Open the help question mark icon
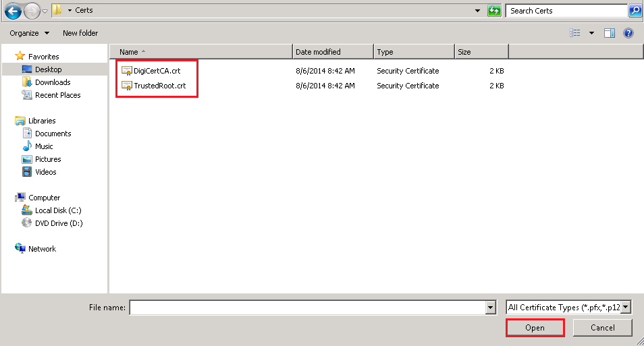The height and width of the screenshot is (346, 644). 628,33
